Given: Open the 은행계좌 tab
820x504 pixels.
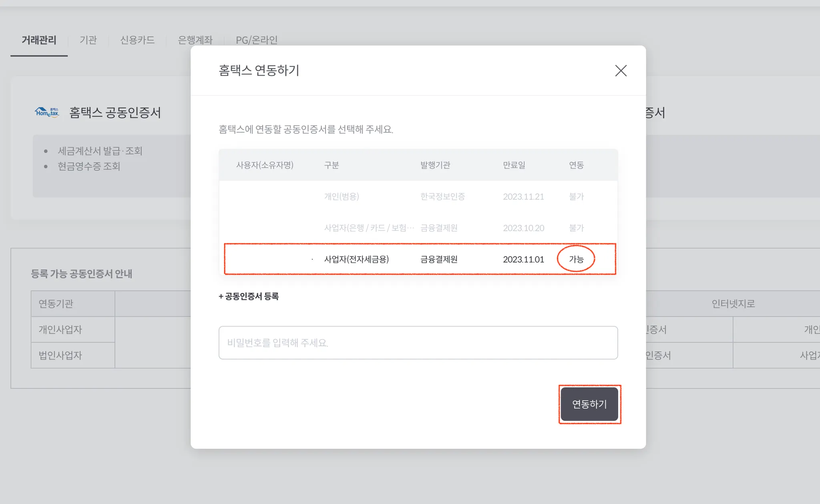Looking at the screenshot, I should coord(195,40).
